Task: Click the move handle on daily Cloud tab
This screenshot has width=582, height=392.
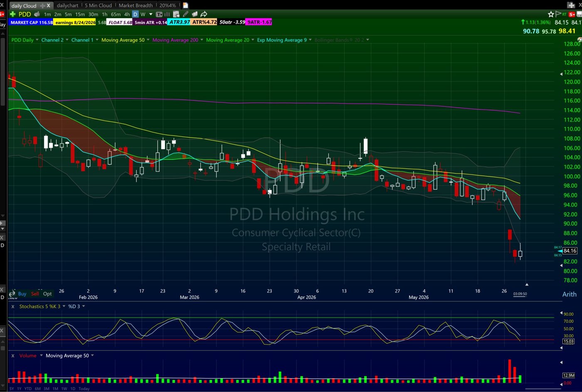Action: tap(42, 6)
